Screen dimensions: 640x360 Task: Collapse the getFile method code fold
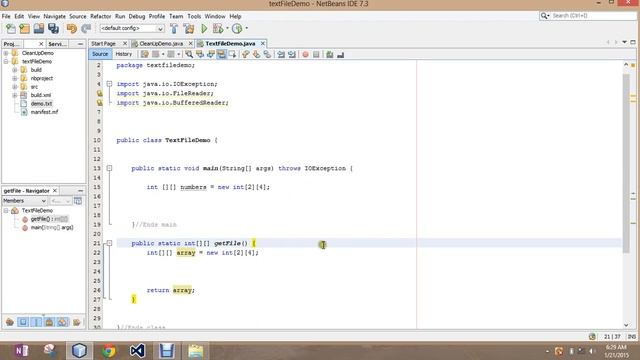109,243
